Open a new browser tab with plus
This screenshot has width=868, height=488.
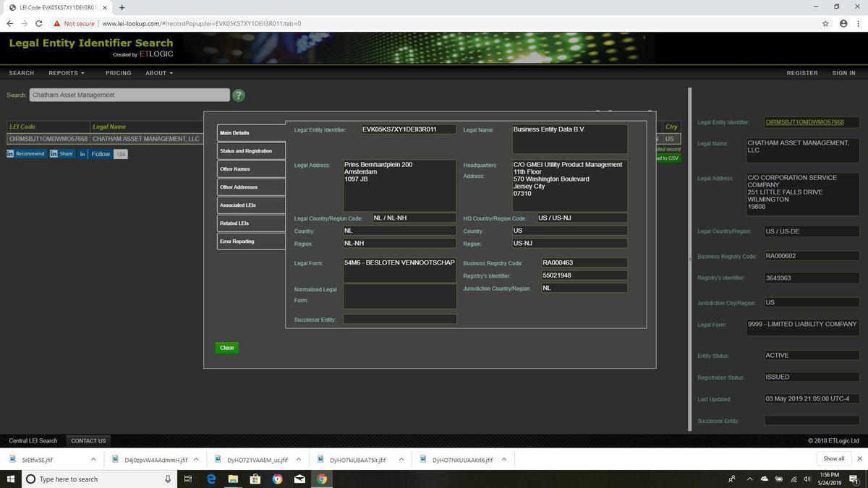122,7
